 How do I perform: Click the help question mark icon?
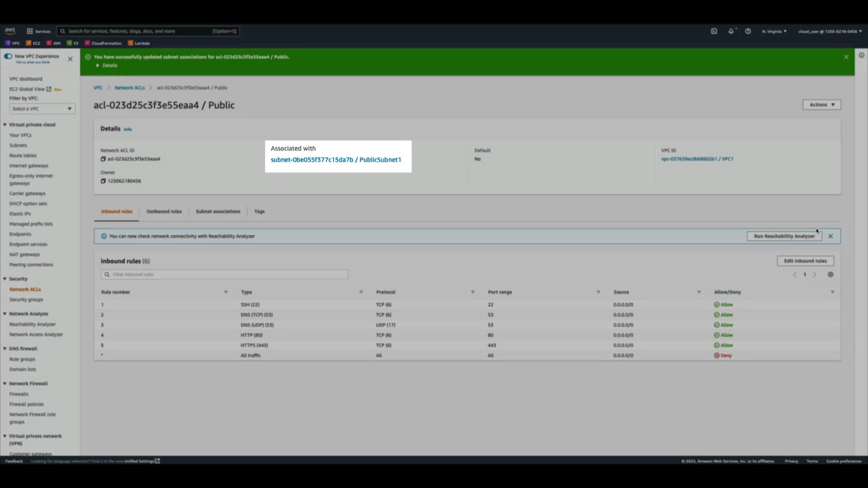tap(748, 31)
